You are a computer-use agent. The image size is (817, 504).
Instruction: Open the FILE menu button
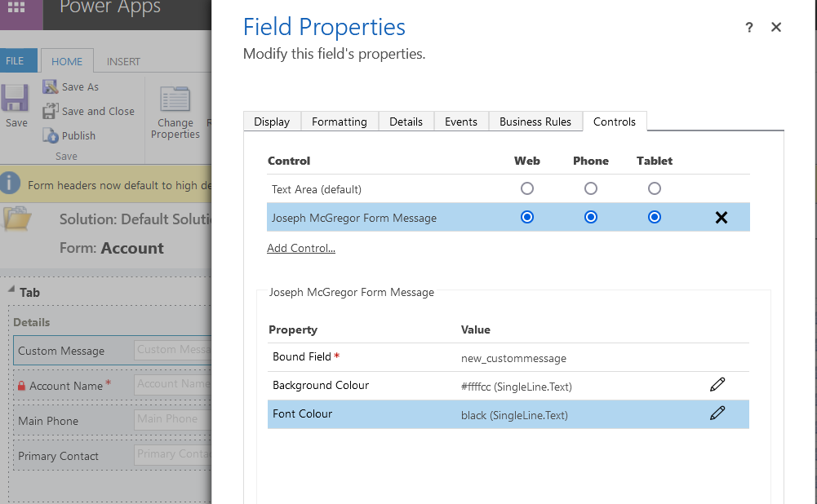point(16,61)
